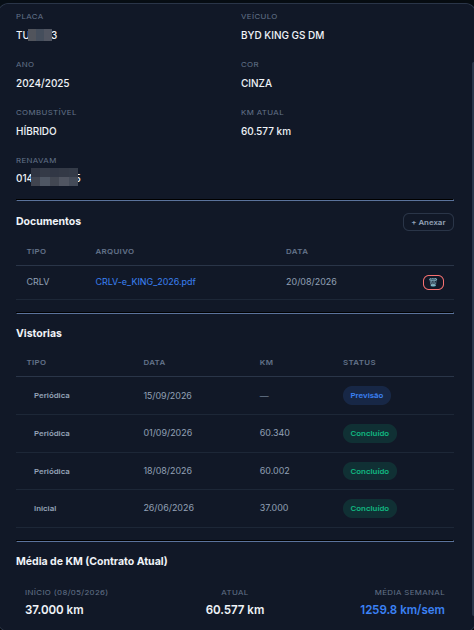Screen dimensions: 474x630
Task: Click the 37.000 km cell in Vistorias
Action: click(274, 507)
